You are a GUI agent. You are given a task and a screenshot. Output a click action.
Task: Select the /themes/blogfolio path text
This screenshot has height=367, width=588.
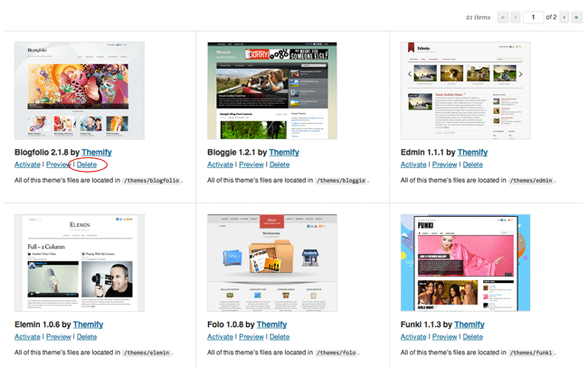tap(151, 180)
